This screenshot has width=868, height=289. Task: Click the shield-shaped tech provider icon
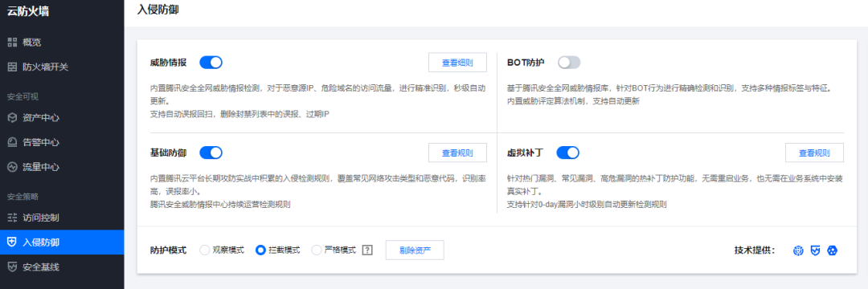coord(815,250)
